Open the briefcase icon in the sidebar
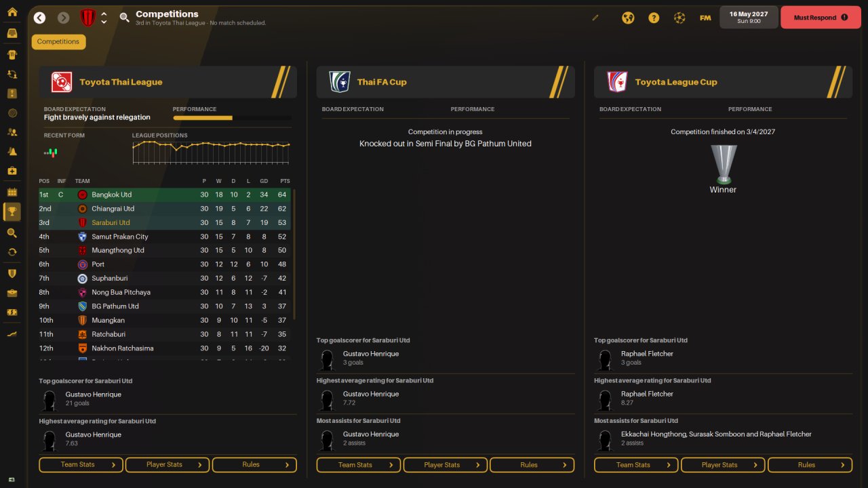868x488 pixels. (12, 293)
